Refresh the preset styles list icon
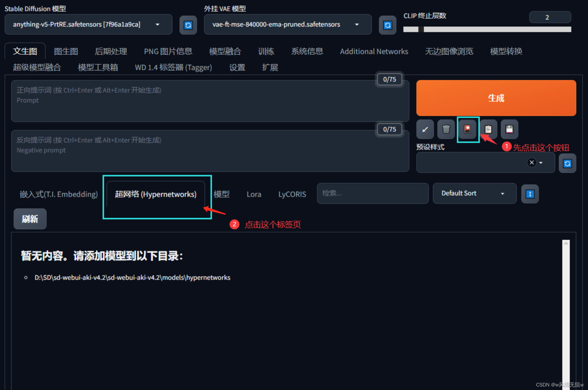 click(567, 163)
